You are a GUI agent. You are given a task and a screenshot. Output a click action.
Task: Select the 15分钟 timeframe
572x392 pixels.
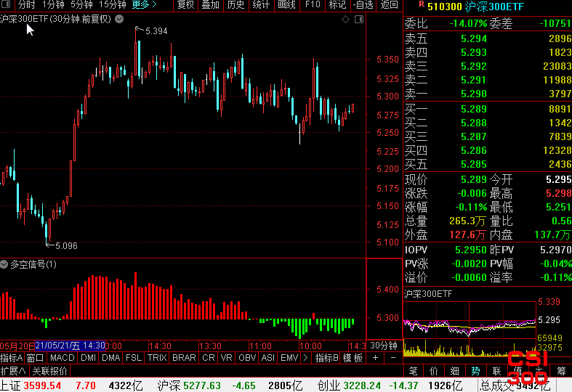[x=113, y=5]
